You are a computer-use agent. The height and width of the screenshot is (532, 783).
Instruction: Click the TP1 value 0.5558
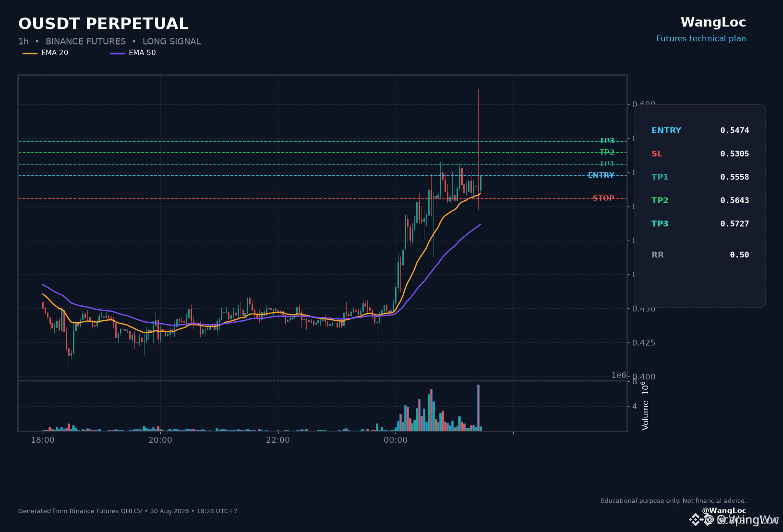click(x=735, y=177)
